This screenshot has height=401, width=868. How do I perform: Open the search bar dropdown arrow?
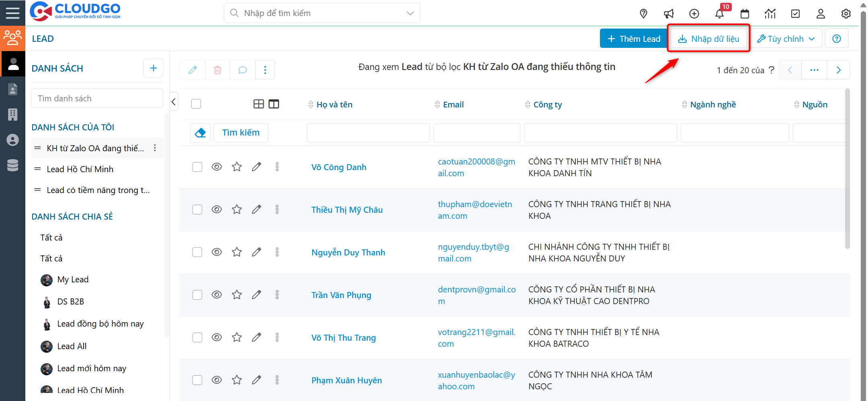click(x=410, y=13)
